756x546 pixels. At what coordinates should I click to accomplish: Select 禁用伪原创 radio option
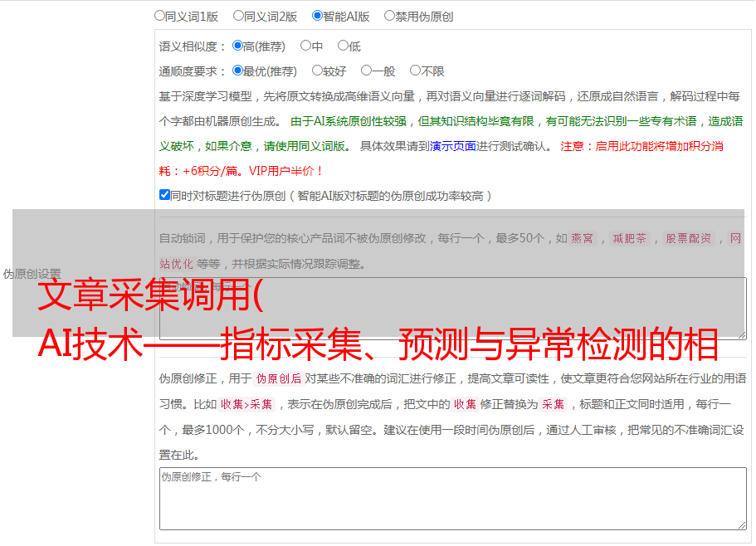point(389,16)
